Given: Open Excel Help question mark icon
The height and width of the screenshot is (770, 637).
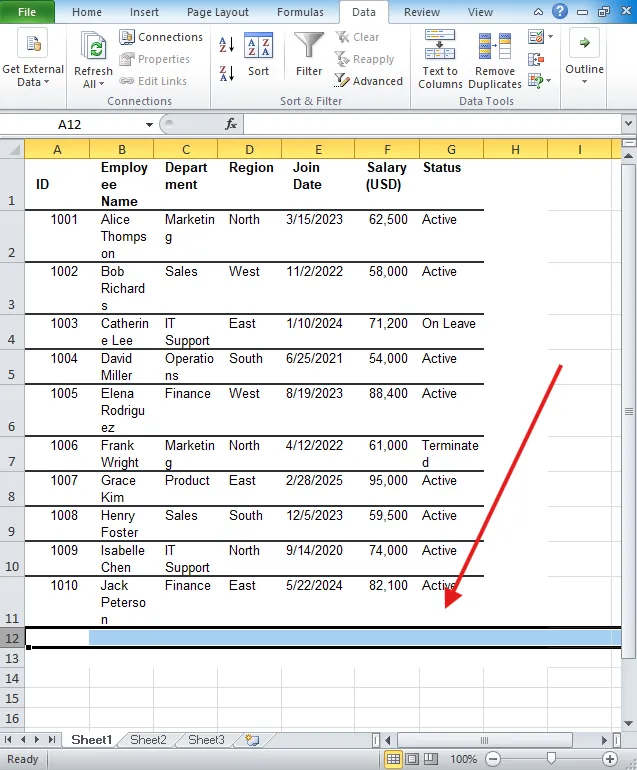Looking at the screenshot, I should 559,11.
